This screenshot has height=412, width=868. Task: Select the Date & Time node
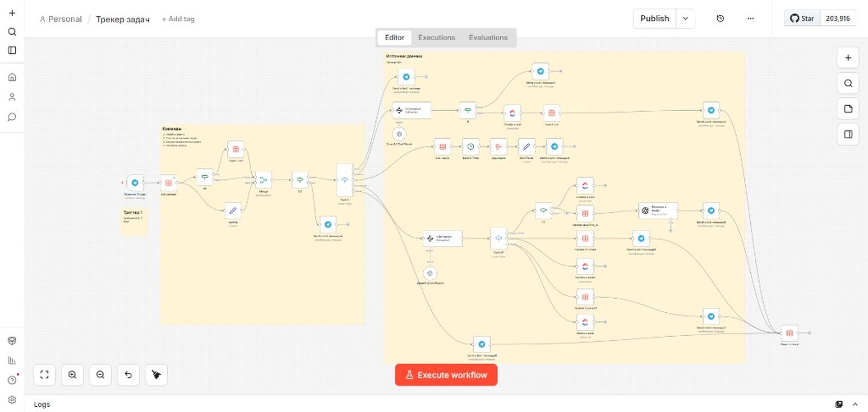point(470,146)
